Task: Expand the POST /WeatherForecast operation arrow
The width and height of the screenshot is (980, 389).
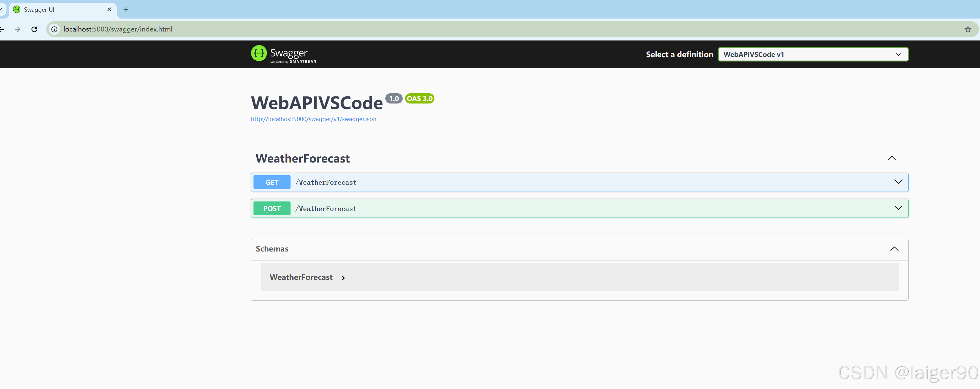Action: [898, 208]
